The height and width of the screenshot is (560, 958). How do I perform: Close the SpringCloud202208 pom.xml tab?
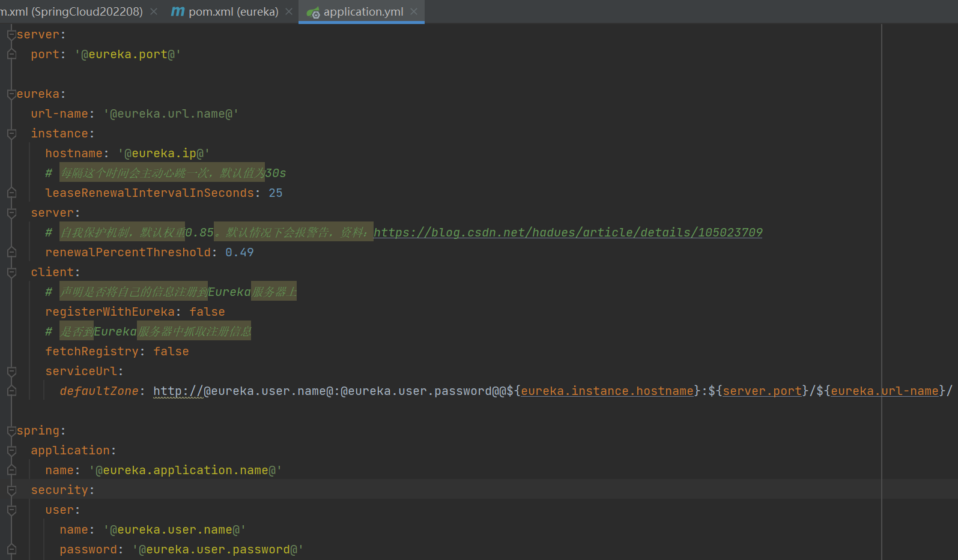coord(154,11)
